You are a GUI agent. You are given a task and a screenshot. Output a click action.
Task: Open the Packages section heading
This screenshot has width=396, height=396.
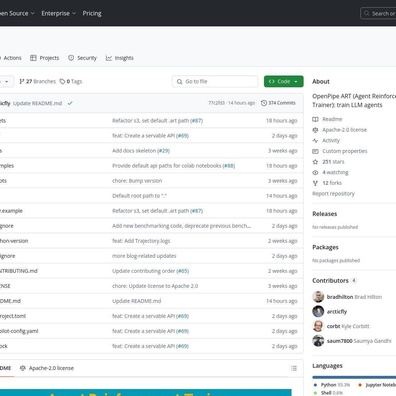click(325, 247)
